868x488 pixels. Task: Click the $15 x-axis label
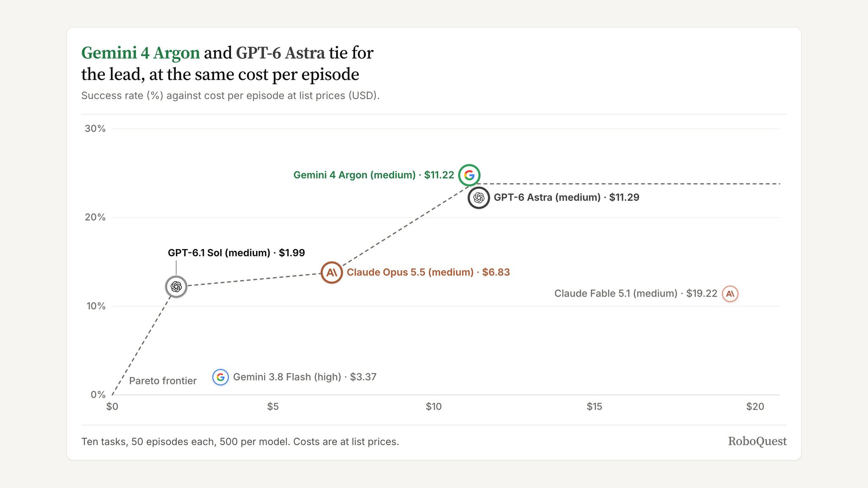pyautogui.click(x=594, y=407)
